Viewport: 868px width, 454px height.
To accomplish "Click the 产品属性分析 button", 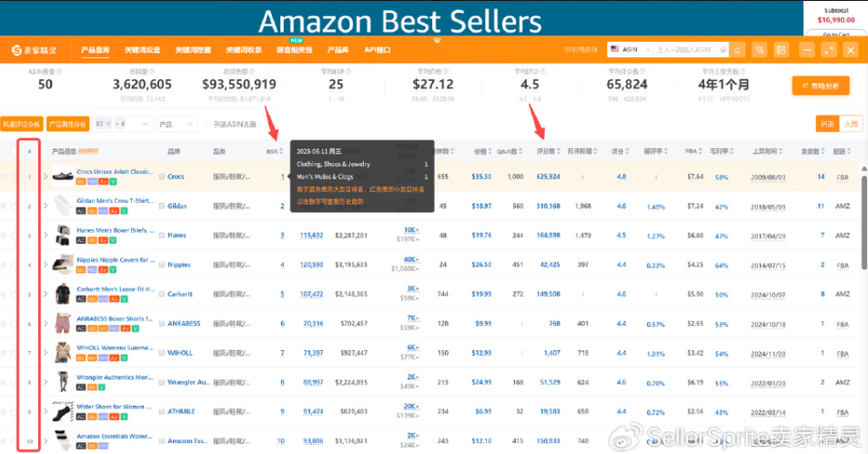I will (68, 124).
